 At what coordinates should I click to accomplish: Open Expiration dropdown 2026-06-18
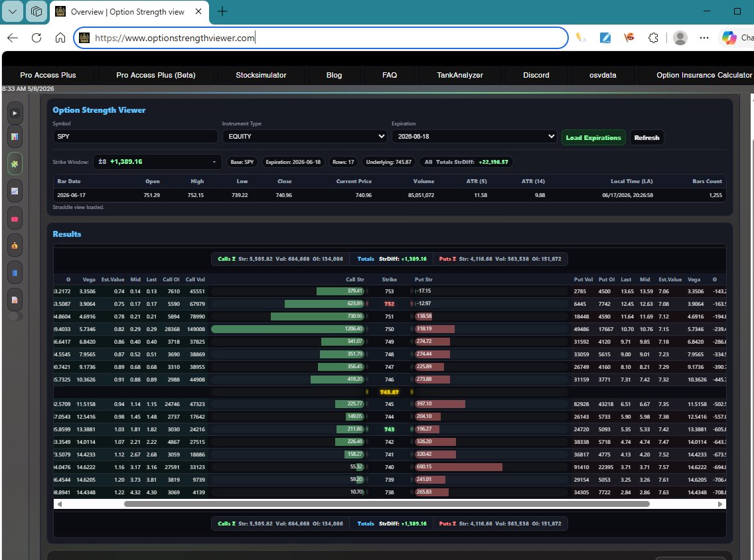474,137
